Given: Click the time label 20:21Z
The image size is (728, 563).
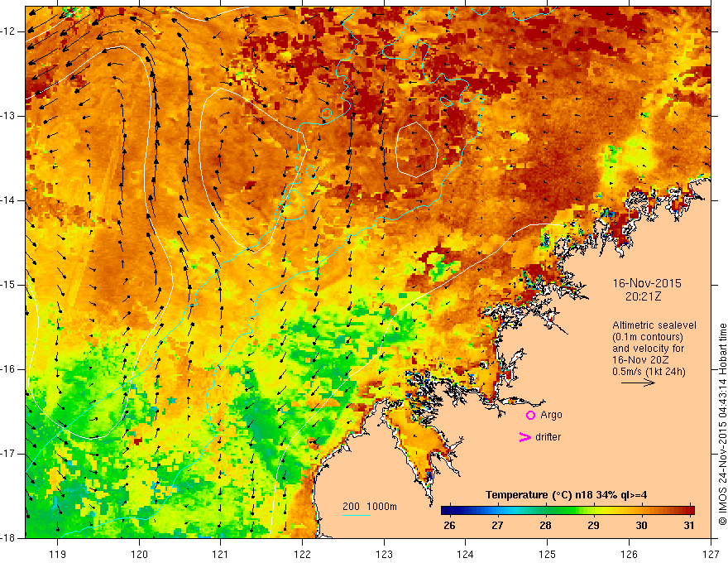Looking at the screenshot, I should coord(643,296).
